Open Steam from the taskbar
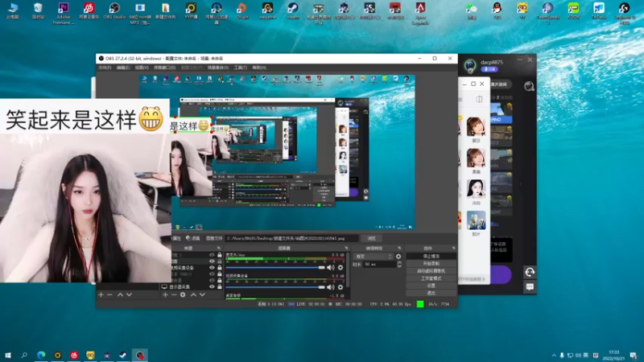This screenshot has height=362, width=644. point(123,355)
